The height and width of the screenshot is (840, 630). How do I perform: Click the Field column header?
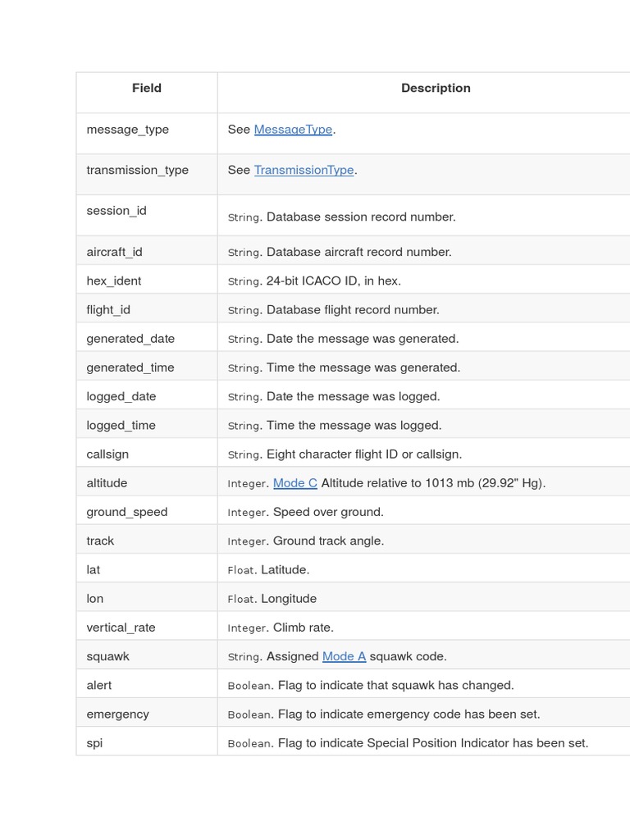click(147, 89)
